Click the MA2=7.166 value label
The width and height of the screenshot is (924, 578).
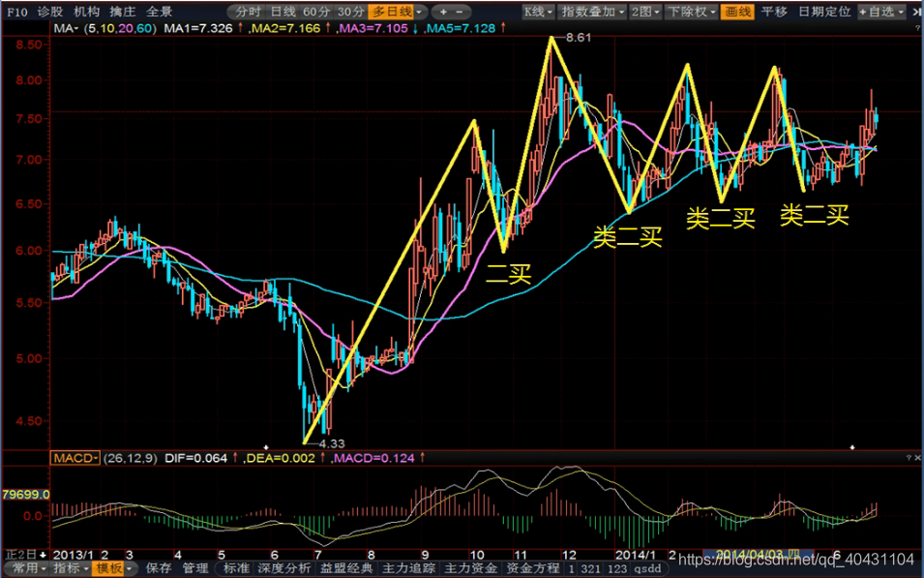pos(284,28)
